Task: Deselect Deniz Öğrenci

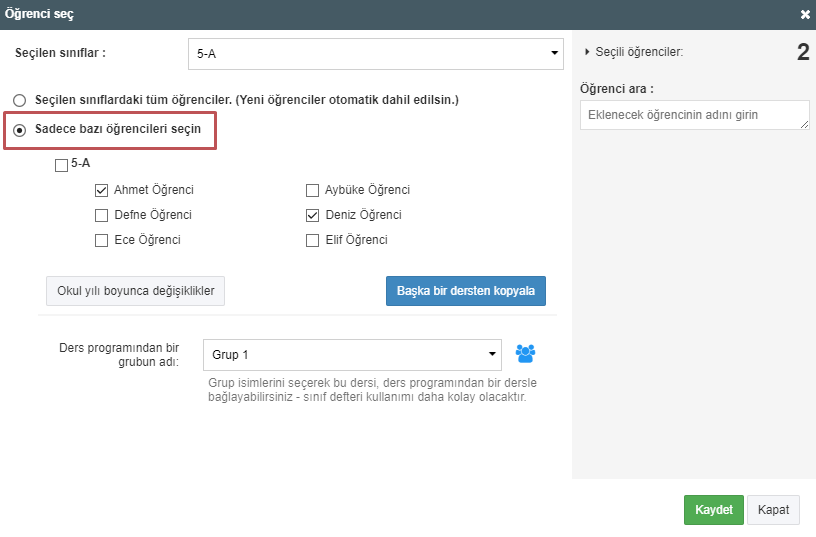Action: [312, 215]
